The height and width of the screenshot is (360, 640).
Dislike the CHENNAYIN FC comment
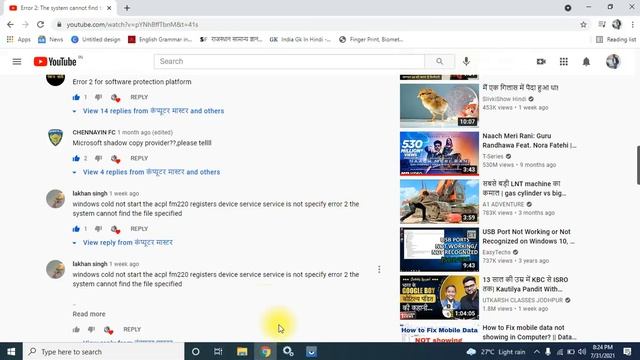coord(98,158)
